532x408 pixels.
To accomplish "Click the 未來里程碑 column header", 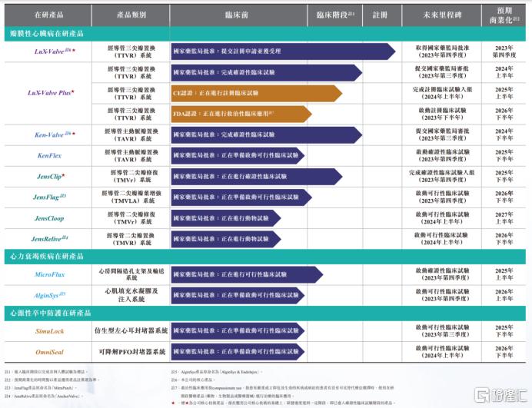I will click(x=442, y=15).
